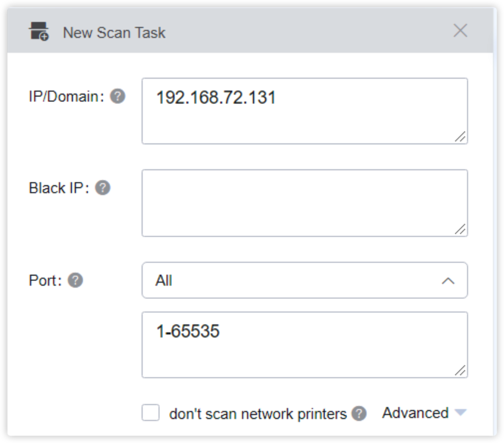This screenshot has height=443, width=504.
Task: Collapse the Port dropdown using its chevron
Action: (x=448, y=281)
